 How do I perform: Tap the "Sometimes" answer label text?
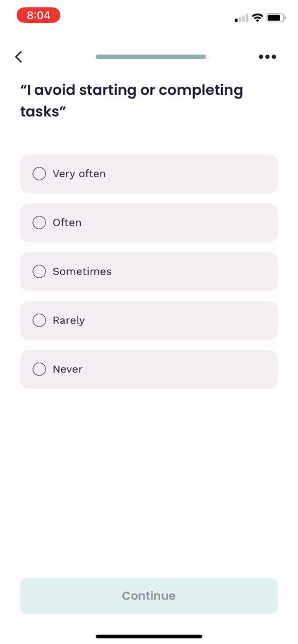[x=82, y=271]
